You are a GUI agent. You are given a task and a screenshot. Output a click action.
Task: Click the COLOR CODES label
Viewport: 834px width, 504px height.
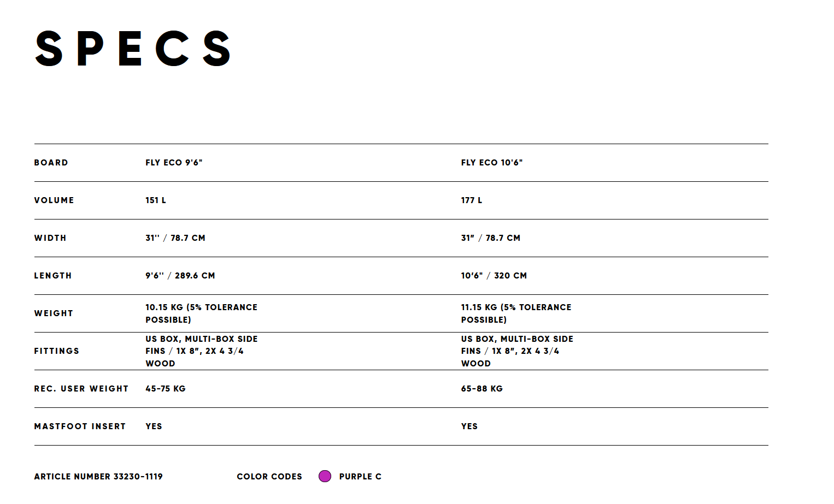pos(269,477)
